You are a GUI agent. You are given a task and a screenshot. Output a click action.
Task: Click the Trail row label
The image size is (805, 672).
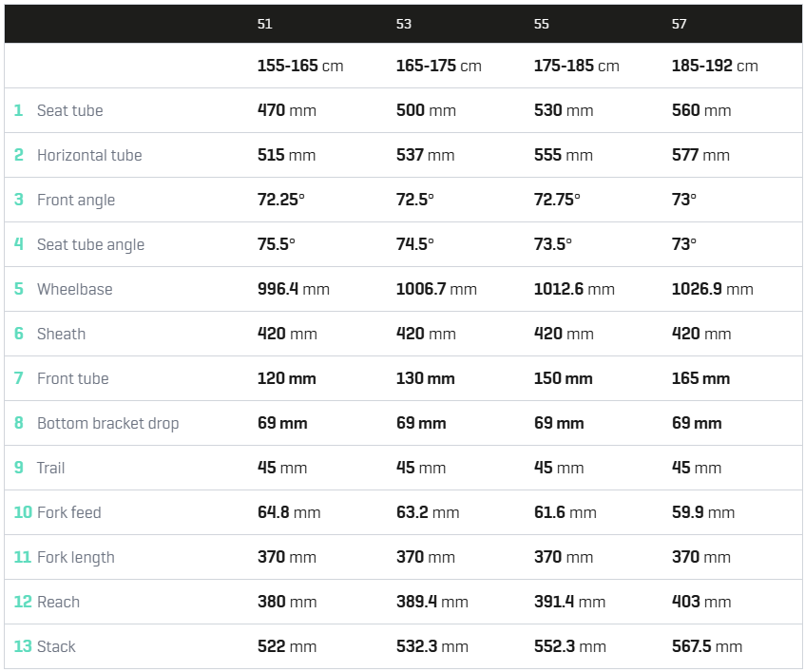(50, 468)
